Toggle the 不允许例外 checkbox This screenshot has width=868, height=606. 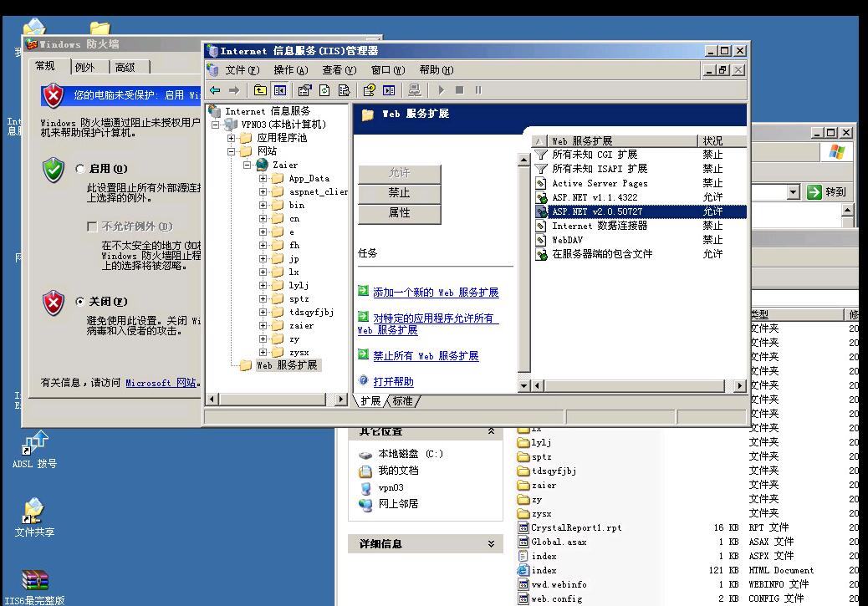click(92, 227)
